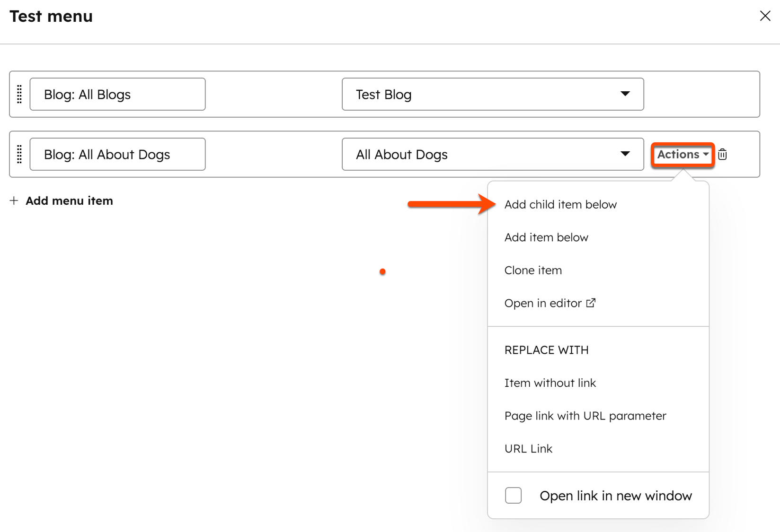Choose Add item below
The image size is (780, 532).
pos(546,237)
